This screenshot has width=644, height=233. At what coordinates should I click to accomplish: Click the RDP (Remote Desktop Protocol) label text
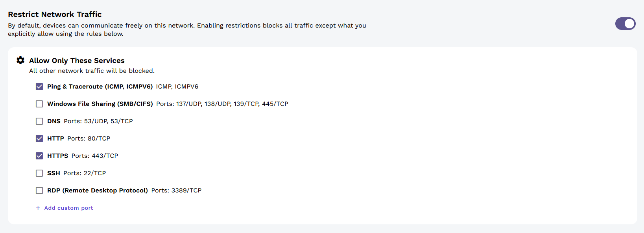(x=98, y=190)
